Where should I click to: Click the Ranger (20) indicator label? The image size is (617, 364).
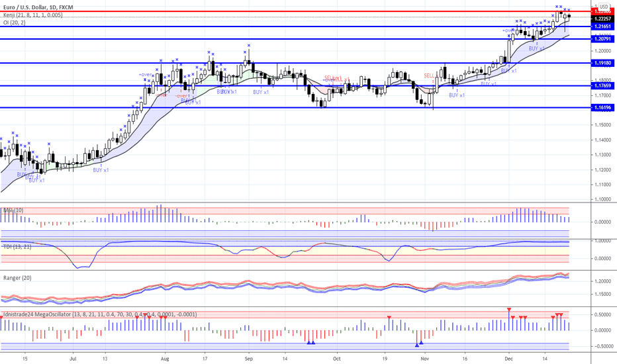pyautogui.click(x=17, y=278)
